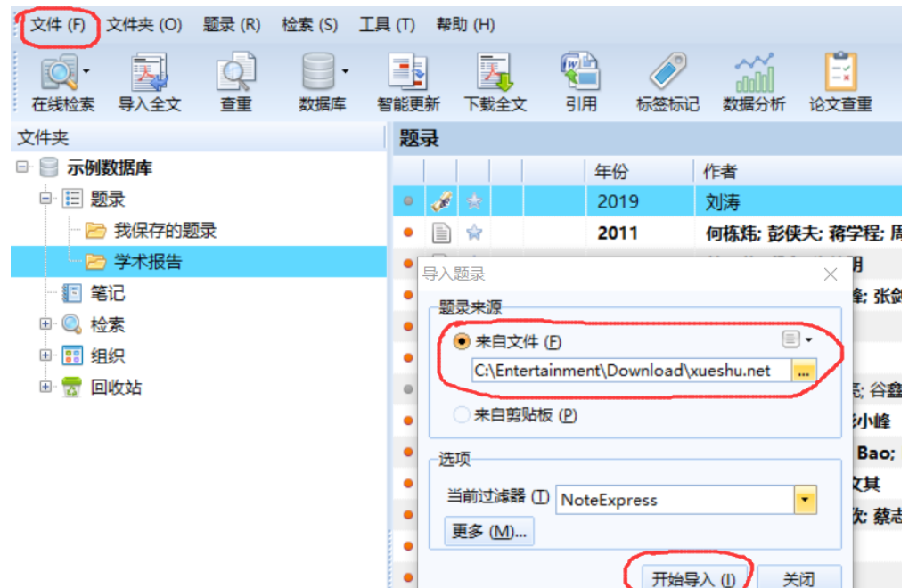Click the 导入全文 import full text icon
917x588 pixels.
(149, 73)
